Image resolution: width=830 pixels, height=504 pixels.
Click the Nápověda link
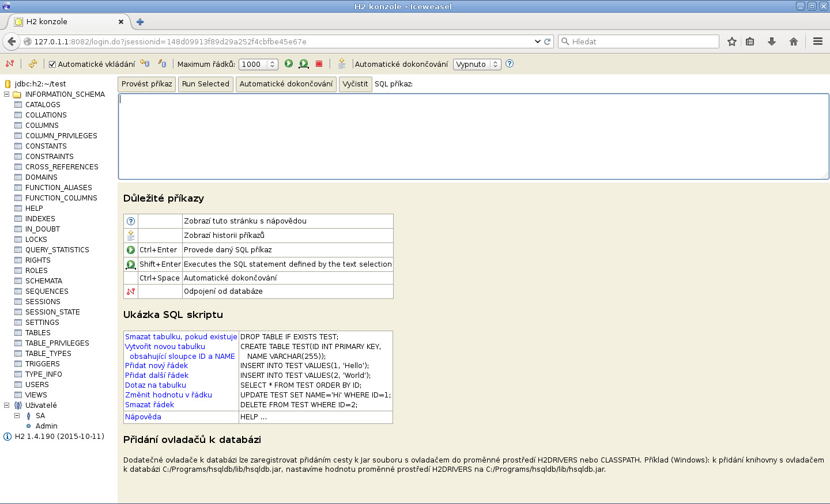(x=143, y=417)
